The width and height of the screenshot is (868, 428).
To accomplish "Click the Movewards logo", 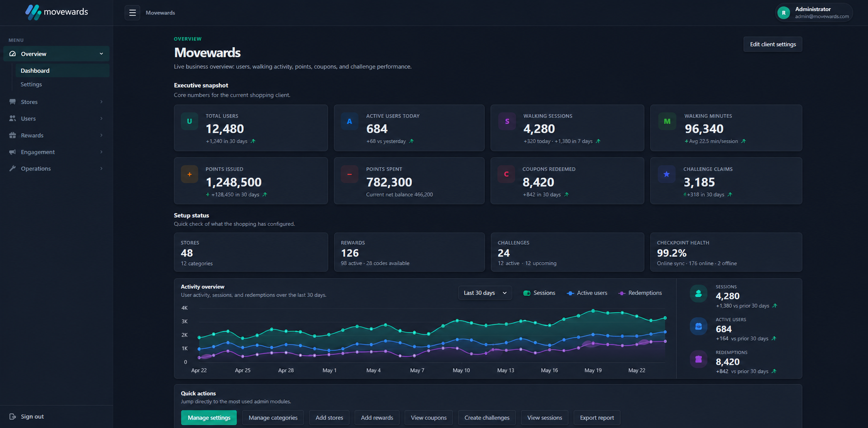I will point(56,12).
